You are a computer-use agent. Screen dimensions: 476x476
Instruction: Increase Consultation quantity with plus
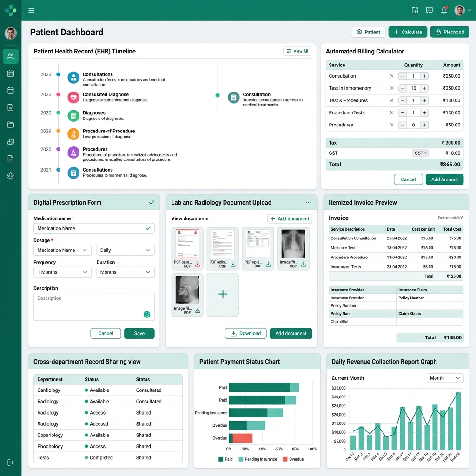click(424, 76)
